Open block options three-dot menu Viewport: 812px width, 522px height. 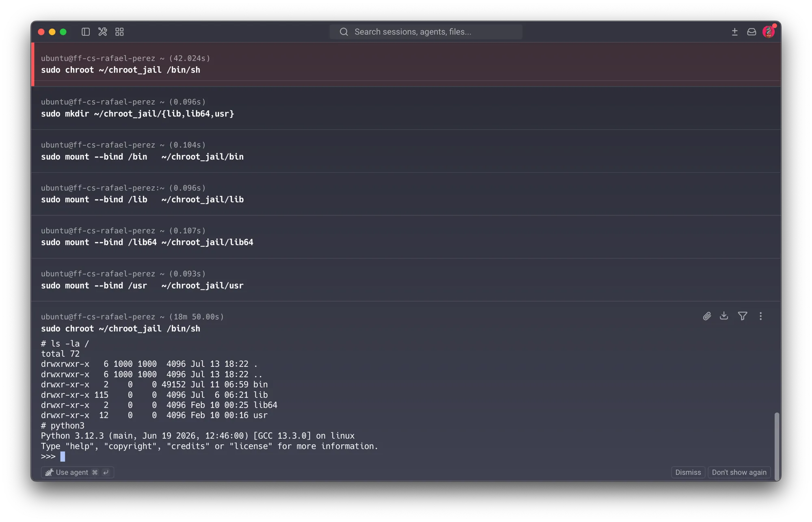pyautogui.click(x=761, y=316)
